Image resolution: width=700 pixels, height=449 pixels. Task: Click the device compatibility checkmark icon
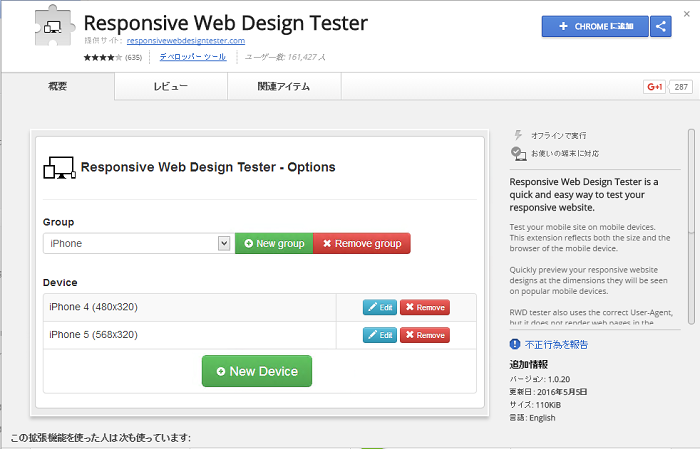[518, 154]
